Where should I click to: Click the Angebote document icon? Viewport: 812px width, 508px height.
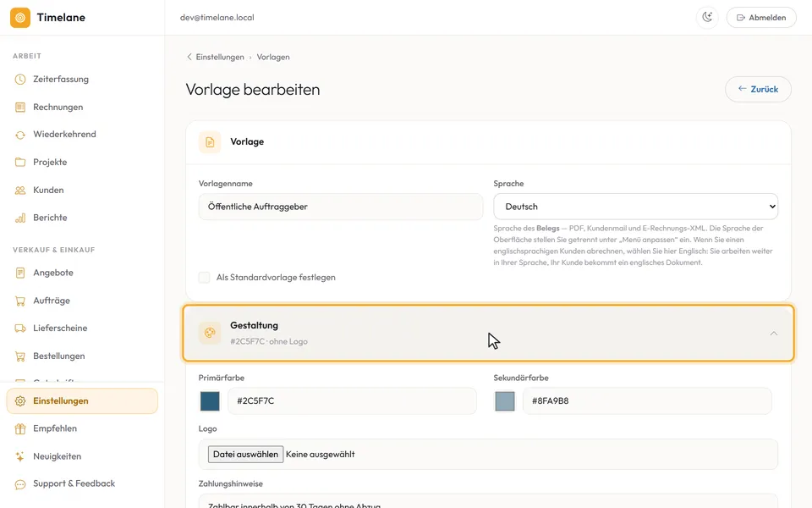(x=20, y=273)
